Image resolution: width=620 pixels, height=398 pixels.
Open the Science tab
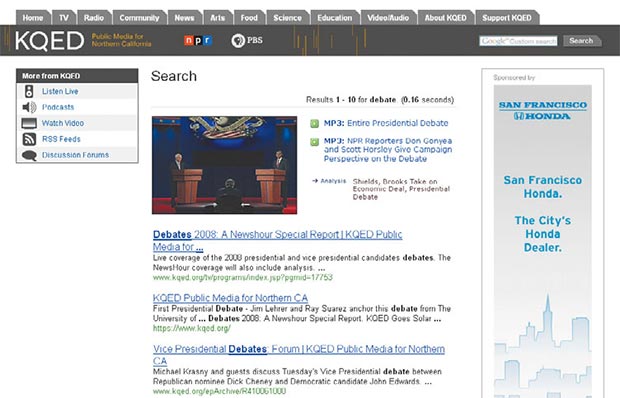[287, 18]
